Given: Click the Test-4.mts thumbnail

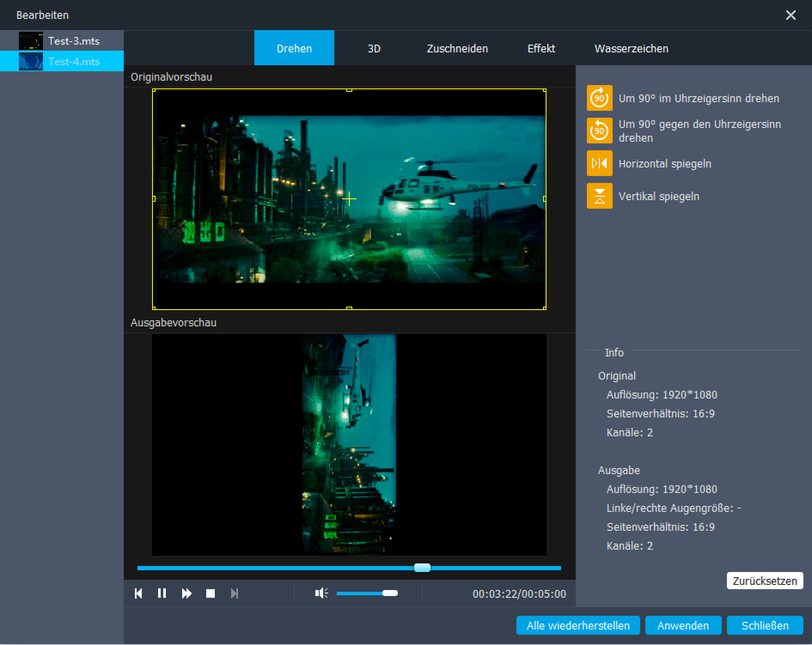Looking at the screenshot, I should tap(31, 61).
